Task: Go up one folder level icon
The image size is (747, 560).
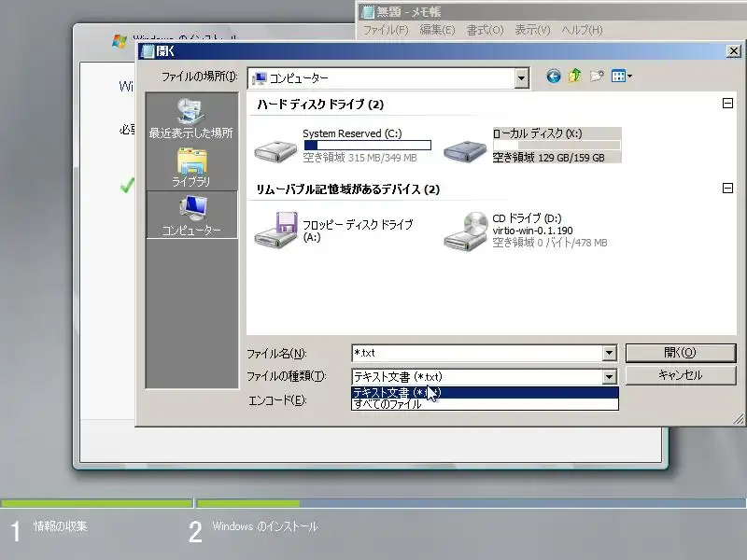Action: [575, 76]
